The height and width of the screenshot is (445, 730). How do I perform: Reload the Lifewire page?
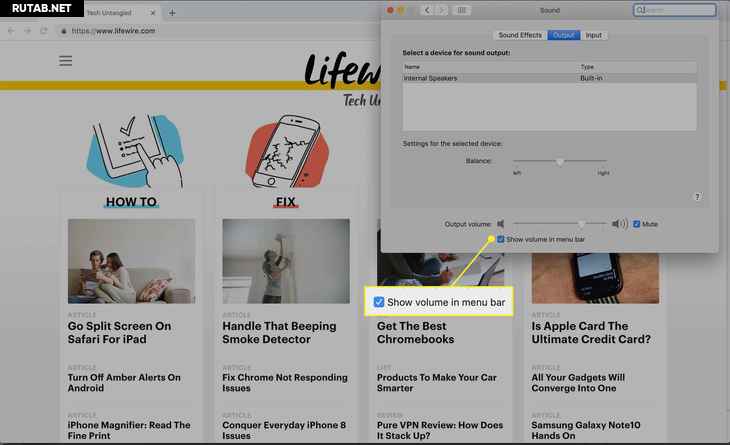click(x=44, y=31)
